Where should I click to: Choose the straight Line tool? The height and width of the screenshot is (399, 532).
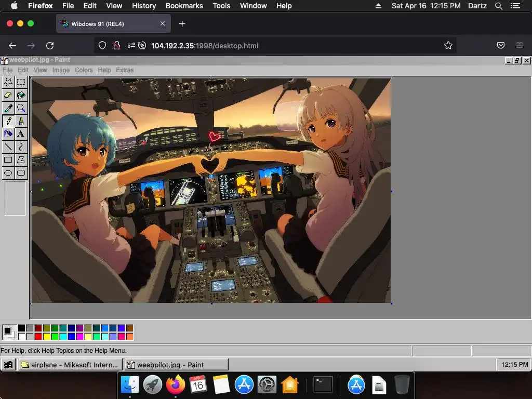point(8,147)
